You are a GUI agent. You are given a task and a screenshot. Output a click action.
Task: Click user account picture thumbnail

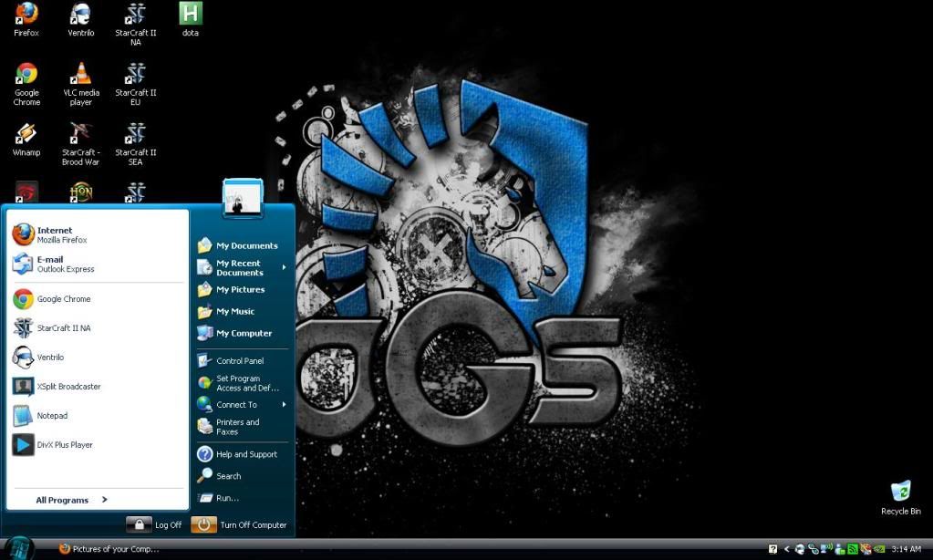243,199
